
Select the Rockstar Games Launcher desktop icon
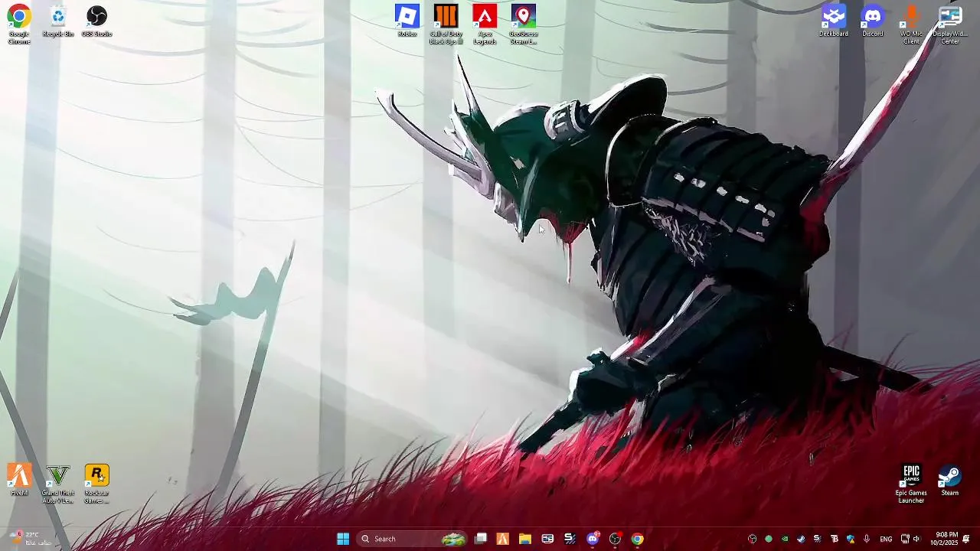pos(96,484)
